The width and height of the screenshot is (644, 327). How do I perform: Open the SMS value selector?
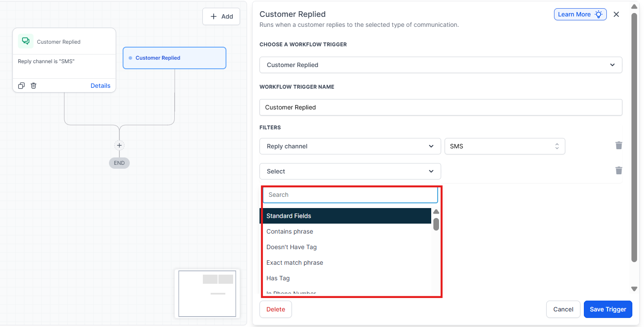pyautogui.click(x=504, y=146)
